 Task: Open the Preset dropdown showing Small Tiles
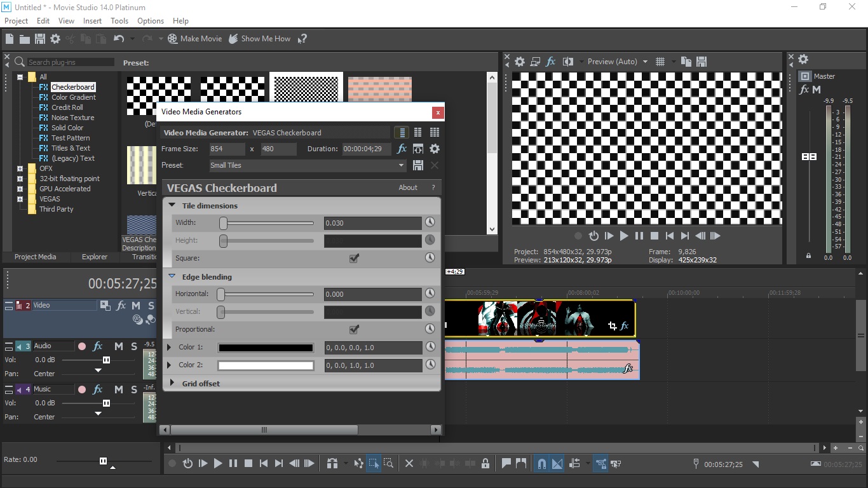[308, 165]
